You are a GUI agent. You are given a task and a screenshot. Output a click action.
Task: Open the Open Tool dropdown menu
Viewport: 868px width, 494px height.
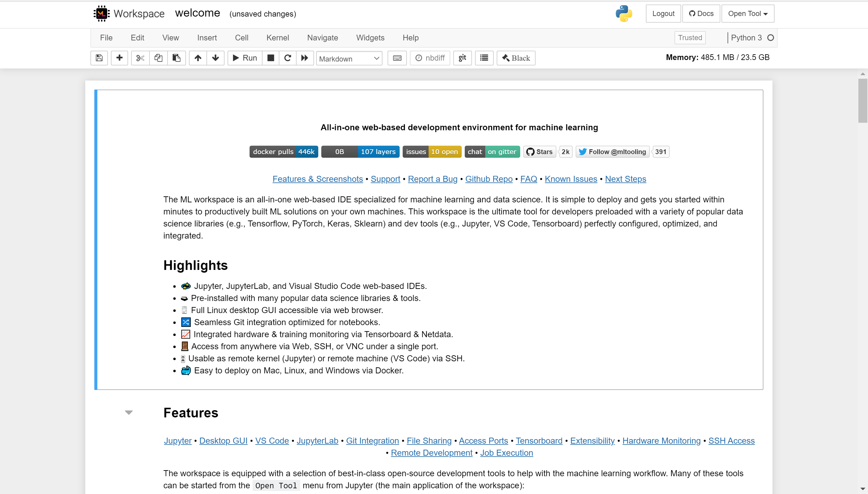click(x=748, y=14)
